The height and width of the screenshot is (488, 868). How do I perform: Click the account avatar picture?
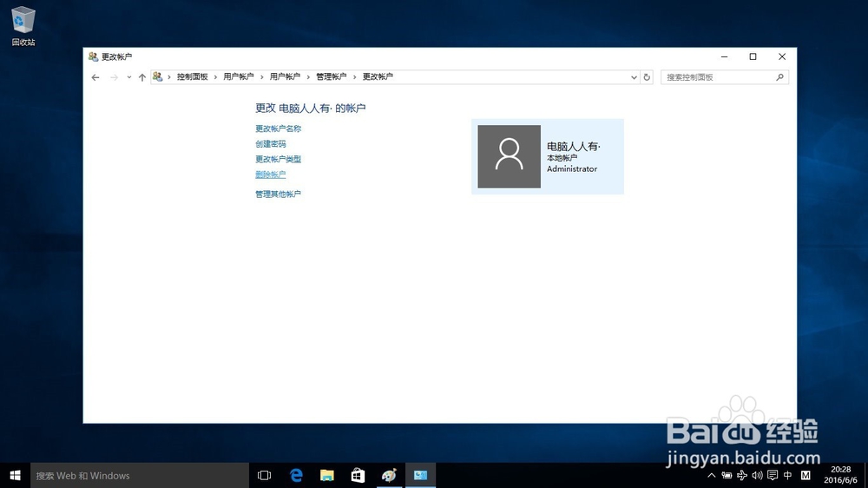(510, 156)
